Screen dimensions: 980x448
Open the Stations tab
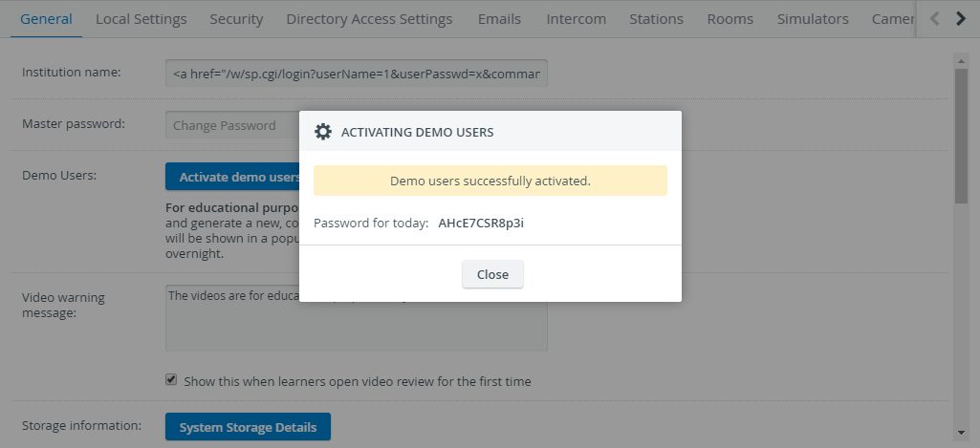pyautogui.click(x=656, y=19)
